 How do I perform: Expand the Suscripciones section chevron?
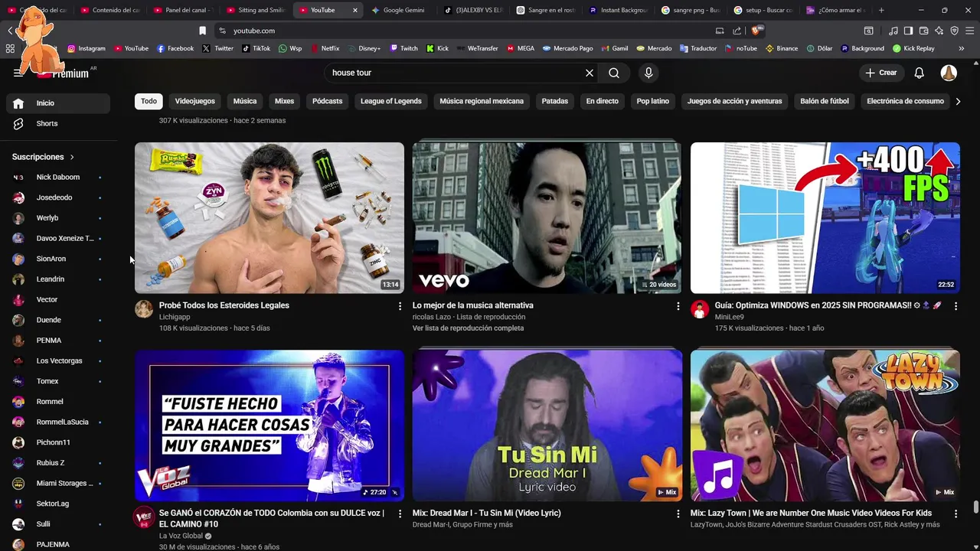[x=72, y=157]
